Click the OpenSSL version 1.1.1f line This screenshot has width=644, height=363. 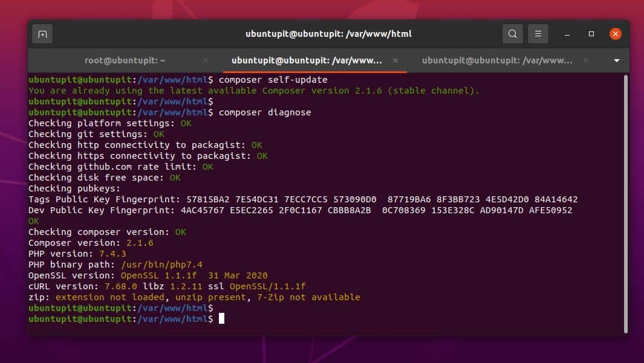pyautogui.click(x=148, y=275)
